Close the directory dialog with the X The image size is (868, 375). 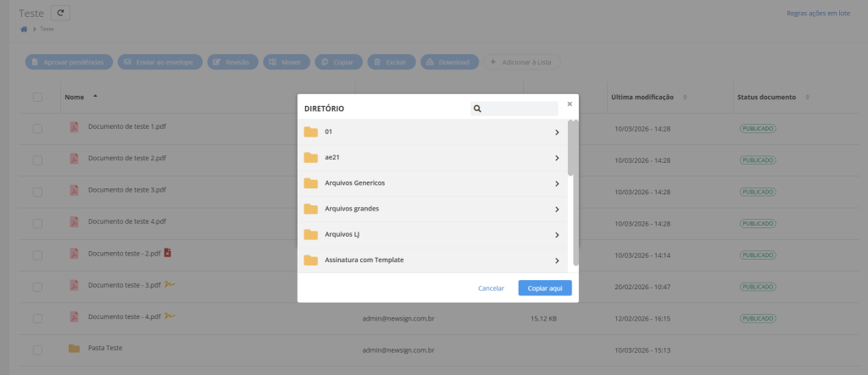click(570, 104)
